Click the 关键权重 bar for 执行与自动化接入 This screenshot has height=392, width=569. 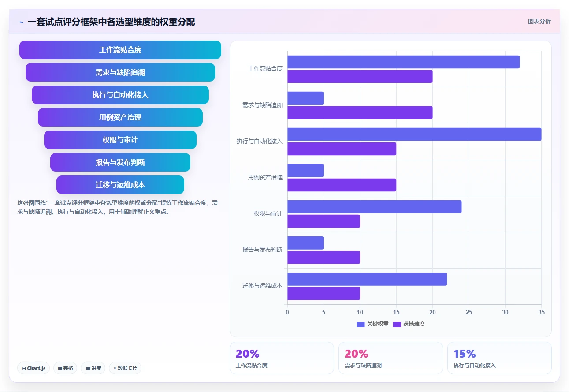click(414, 134)
